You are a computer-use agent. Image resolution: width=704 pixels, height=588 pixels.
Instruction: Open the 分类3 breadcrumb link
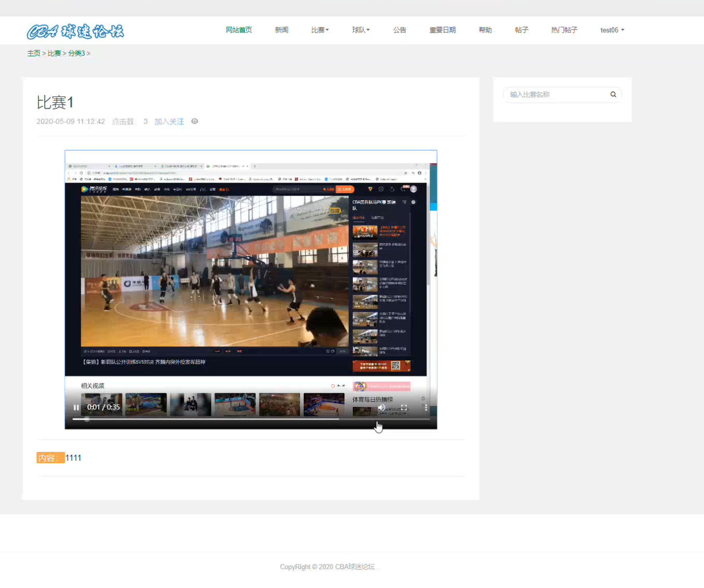click(x=77, y=53)
